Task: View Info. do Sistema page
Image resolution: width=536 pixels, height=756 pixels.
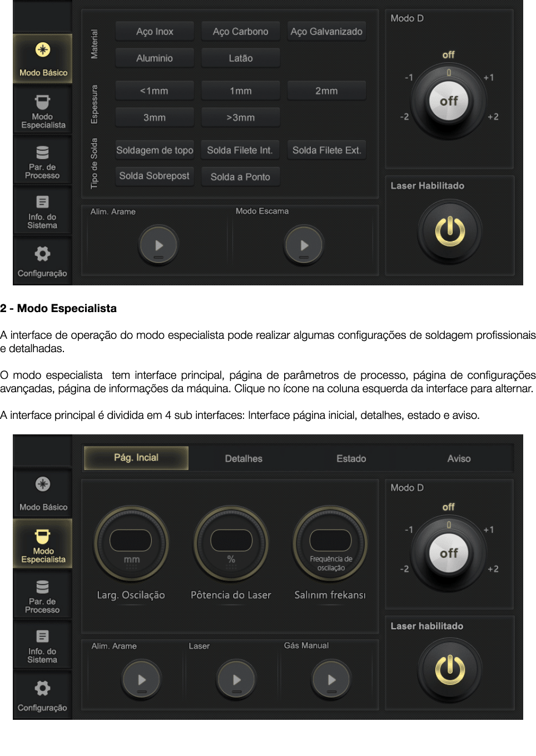Action: (42, 210)
